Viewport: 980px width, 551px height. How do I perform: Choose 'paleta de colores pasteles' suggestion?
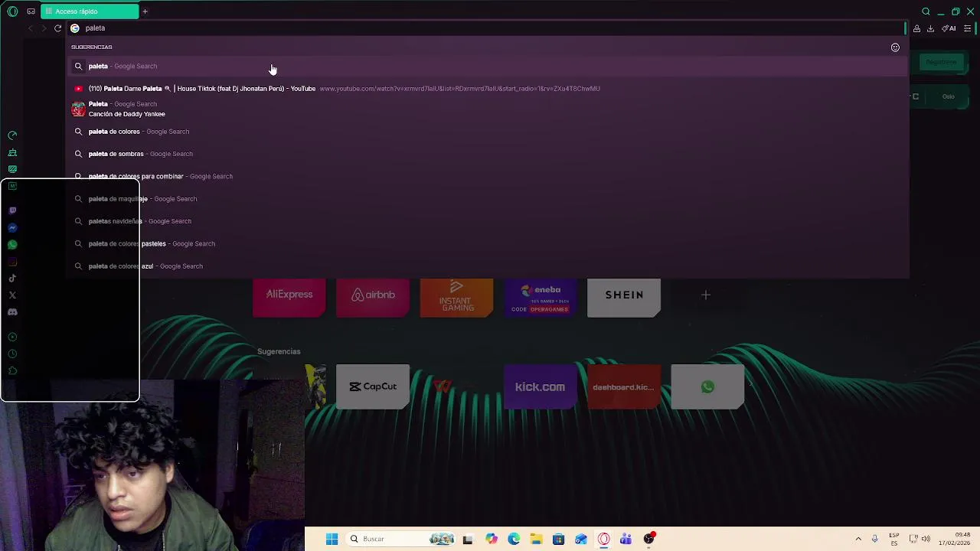click(x=488, y=243)
